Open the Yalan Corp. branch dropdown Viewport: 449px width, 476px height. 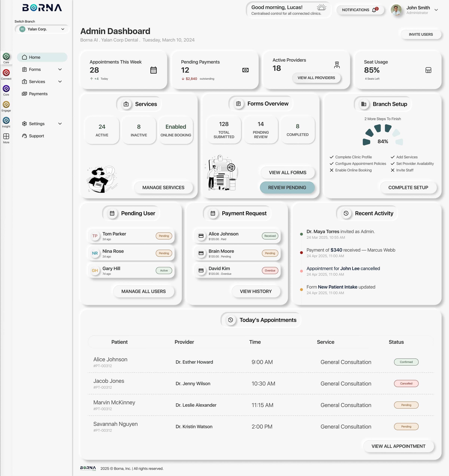42,29
